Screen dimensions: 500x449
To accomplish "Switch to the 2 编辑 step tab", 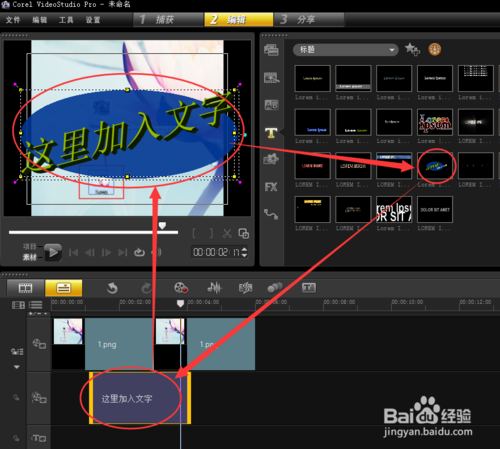I will 239,19.
